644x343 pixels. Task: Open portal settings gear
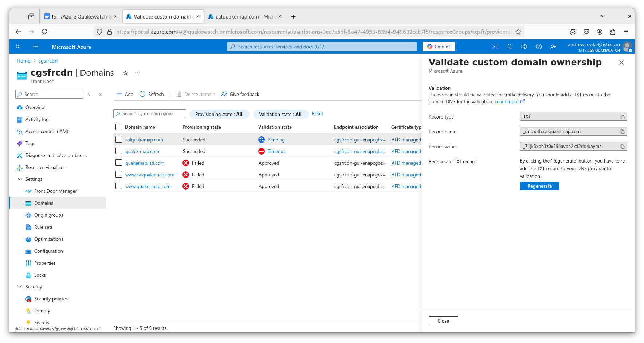click(524, 47)
